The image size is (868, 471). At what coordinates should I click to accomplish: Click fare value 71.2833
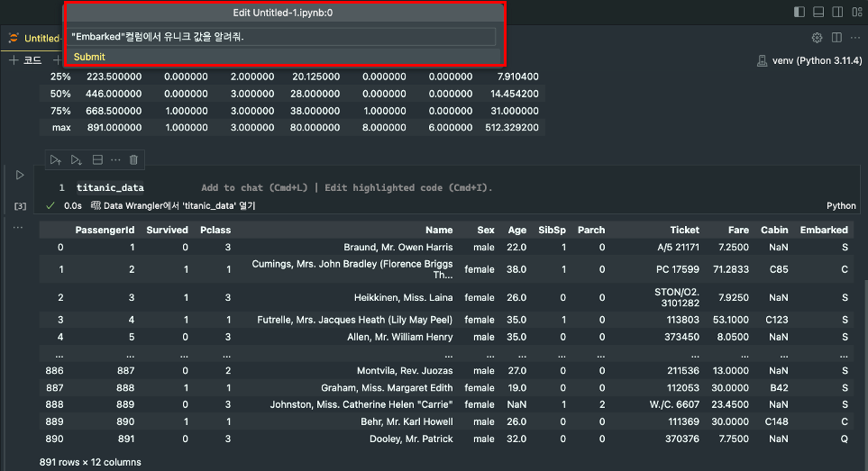tap(731, 269)
